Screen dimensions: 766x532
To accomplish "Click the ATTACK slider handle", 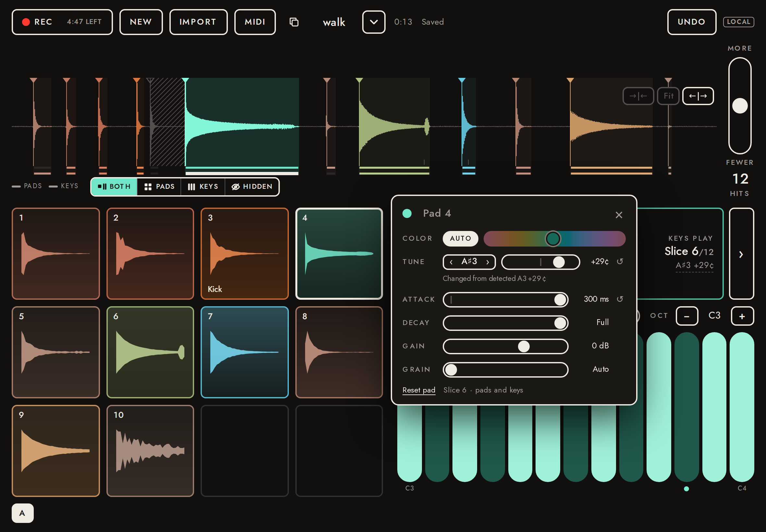I will click(560, 300).
